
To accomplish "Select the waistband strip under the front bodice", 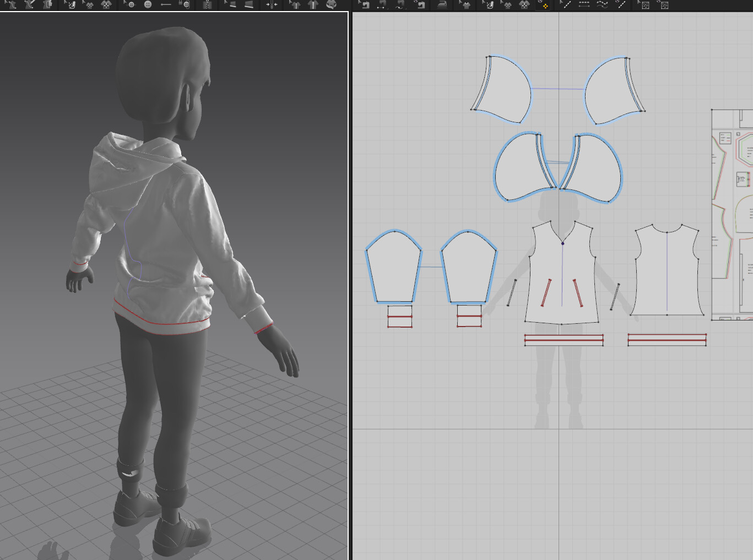I will coord(564,340).
